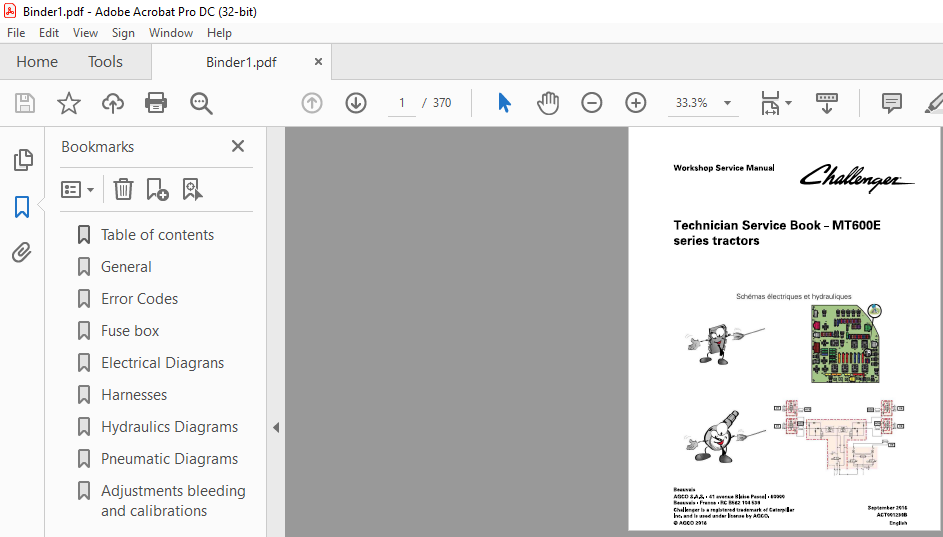Close the Binder1.pdf tab
This screenshot has width=943, height=537.
point(318,61)
